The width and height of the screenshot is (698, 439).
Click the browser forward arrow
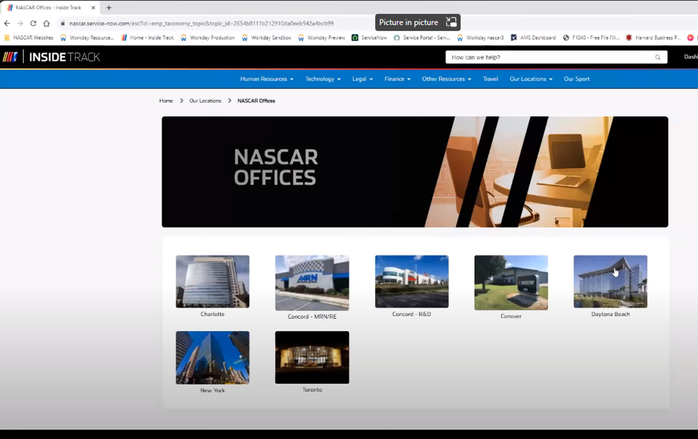pyautogui.click(x=20, y=23)
